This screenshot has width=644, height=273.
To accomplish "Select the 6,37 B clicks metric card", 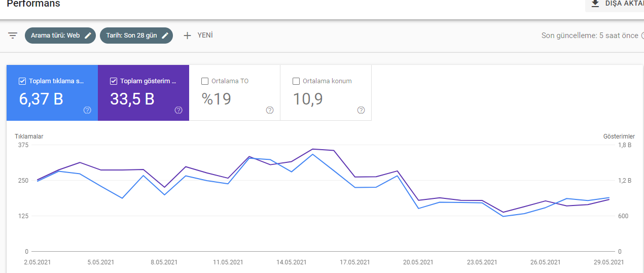I will pyautogui.click(x=52, y=93).
